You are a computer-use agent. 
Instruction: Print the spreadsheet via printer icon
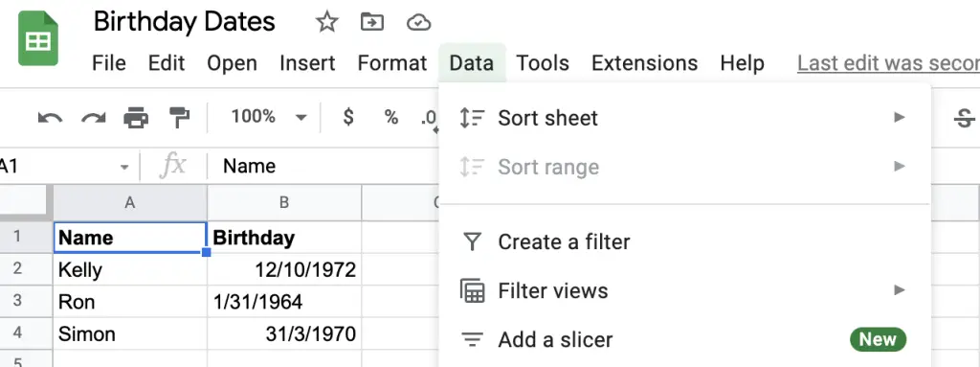pos(136,117)
